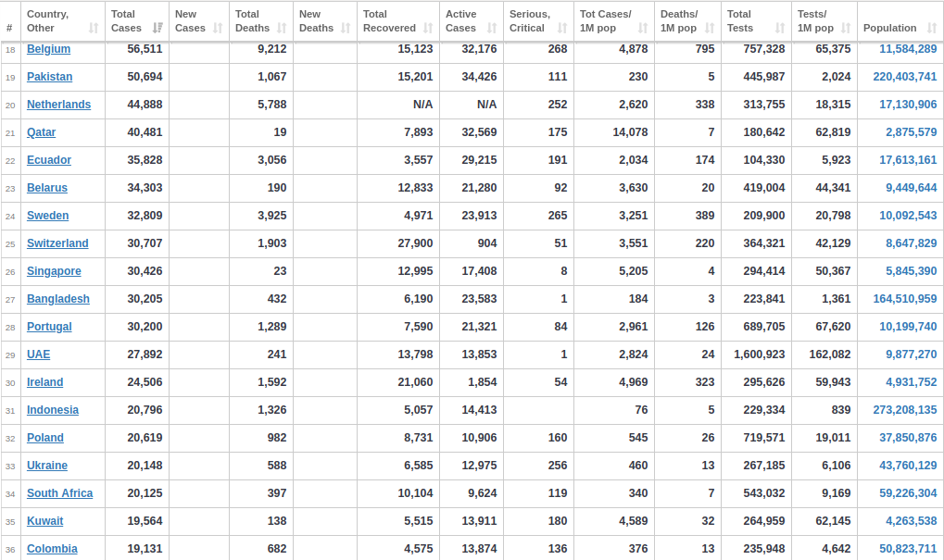Sort by Total Tests column arrow icon
This screenshot has width=944, height=560.
pos(780,28)
